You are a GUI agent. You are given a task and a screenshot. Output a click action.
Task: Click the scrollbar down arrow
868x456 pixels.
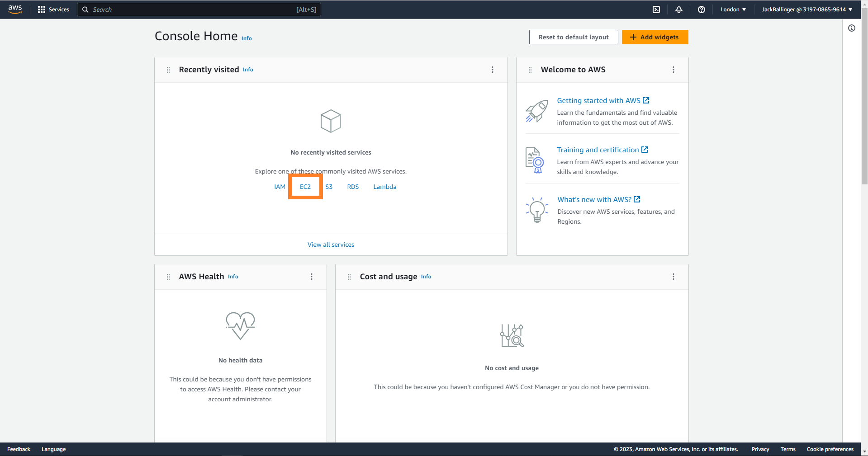click(864, 451)
